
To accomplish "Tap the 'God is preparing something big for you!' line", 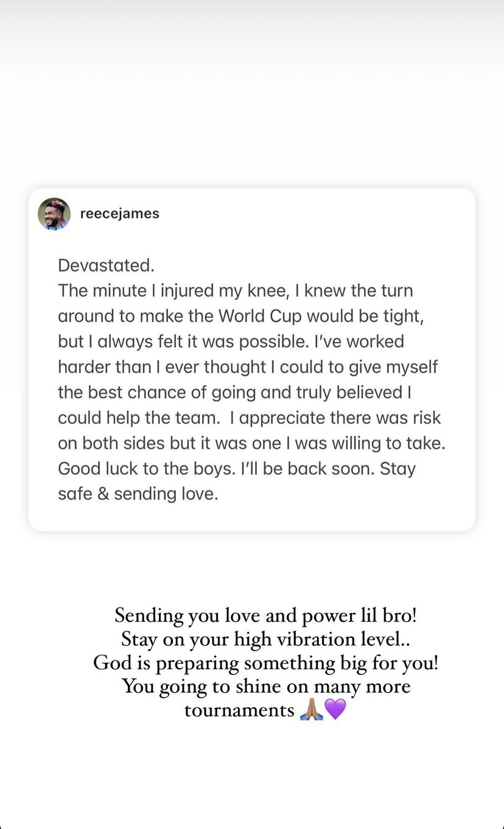I will click(265, 662).
